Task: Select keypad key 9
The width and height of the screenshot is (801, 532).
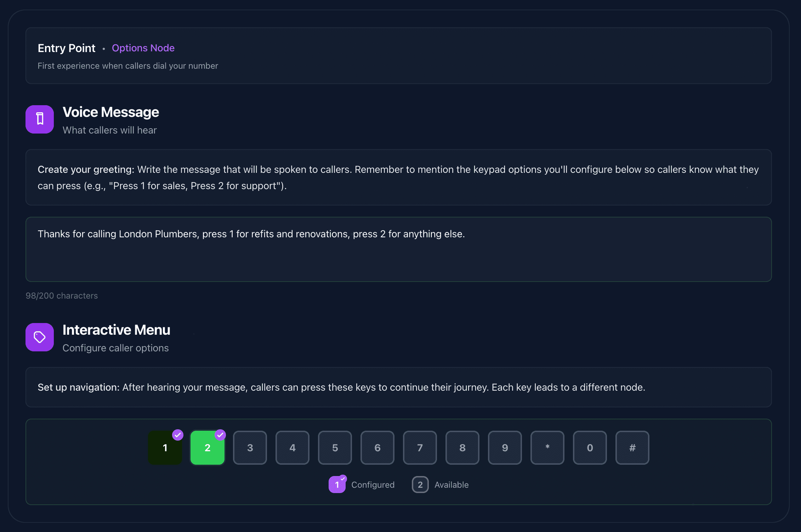Action: pos(505,448)
